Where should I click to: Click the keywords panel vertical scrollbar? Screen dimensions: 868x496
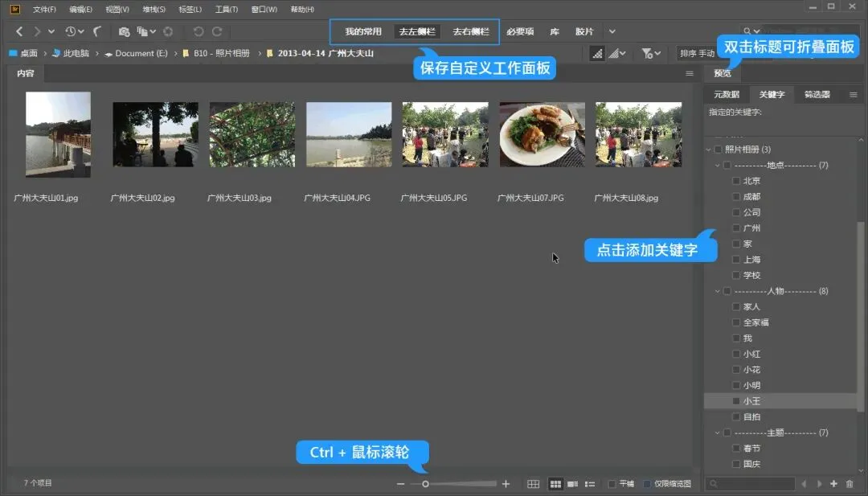[x=860, y=316]
